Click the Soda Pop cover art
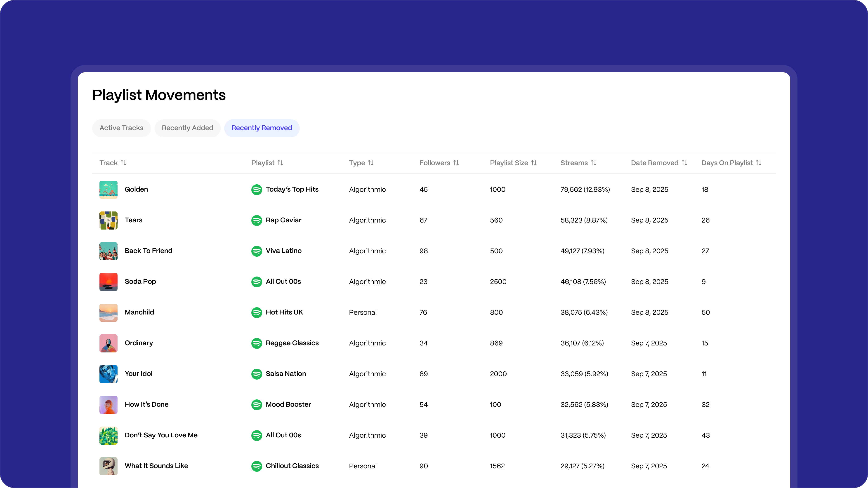This screenshot has width=868, height=488. pos(108,282)
